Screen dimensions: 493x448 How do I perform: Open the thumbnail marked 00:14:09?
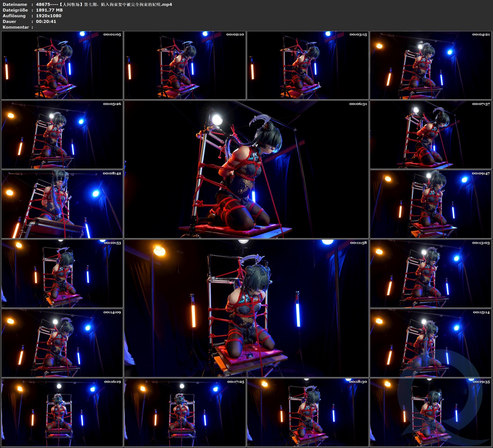click(62, 343)
